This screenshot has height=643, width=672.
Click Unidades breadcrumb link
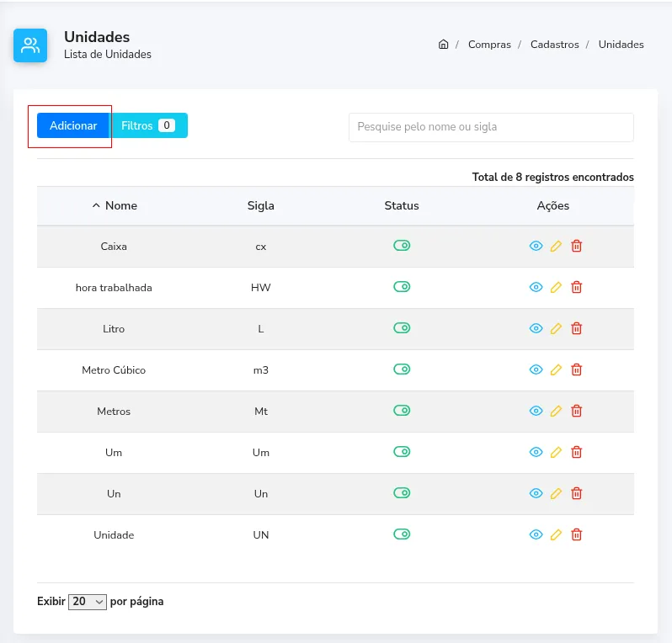[x=621, y=45]
